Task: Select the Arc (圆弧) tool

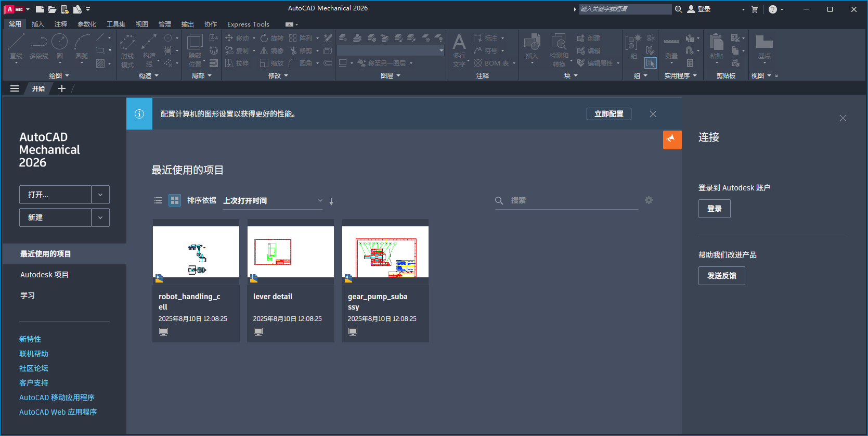Action: coord(82,46)
